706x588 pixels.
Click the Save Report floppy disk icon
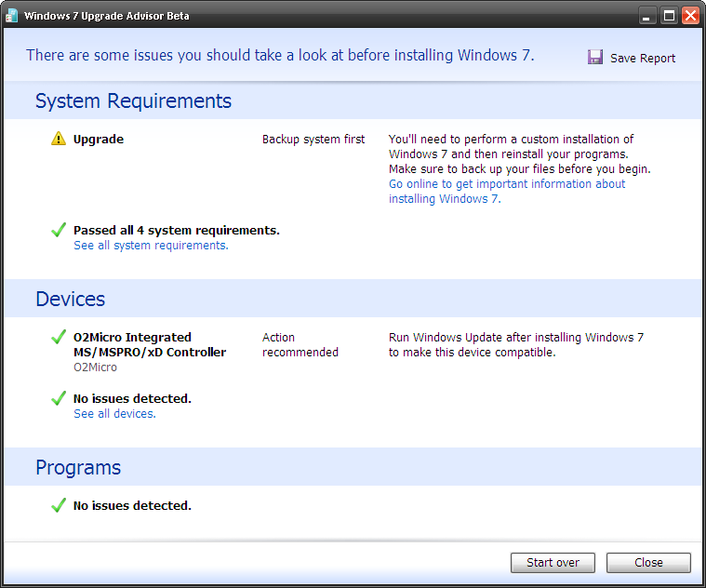[594, 57]
